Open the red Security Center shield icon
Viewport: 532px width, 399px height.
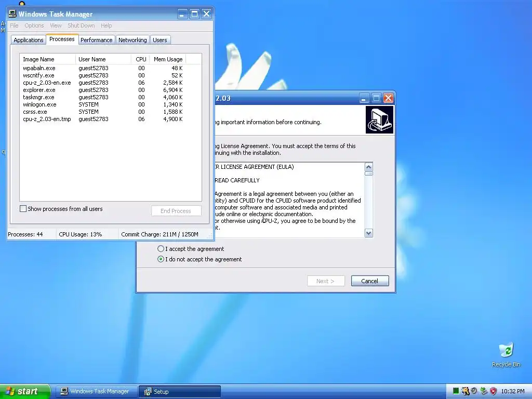point(494,391)
